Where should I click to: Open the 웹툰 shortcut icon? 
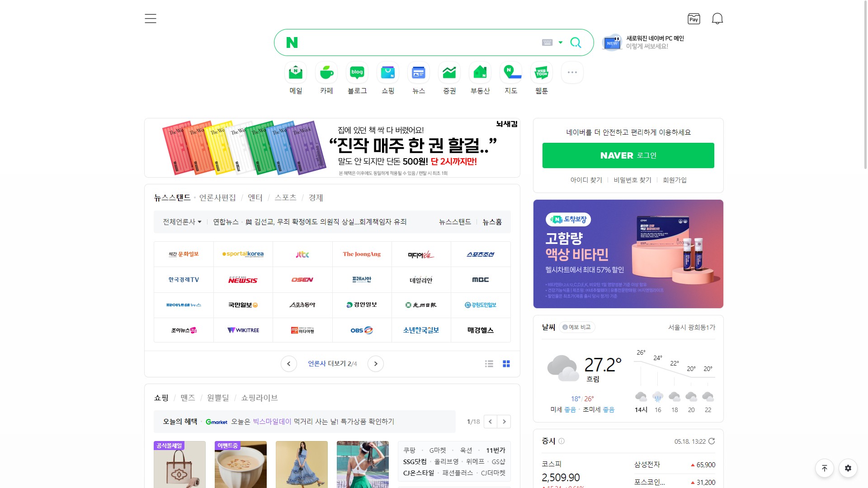tap(542, 73)
